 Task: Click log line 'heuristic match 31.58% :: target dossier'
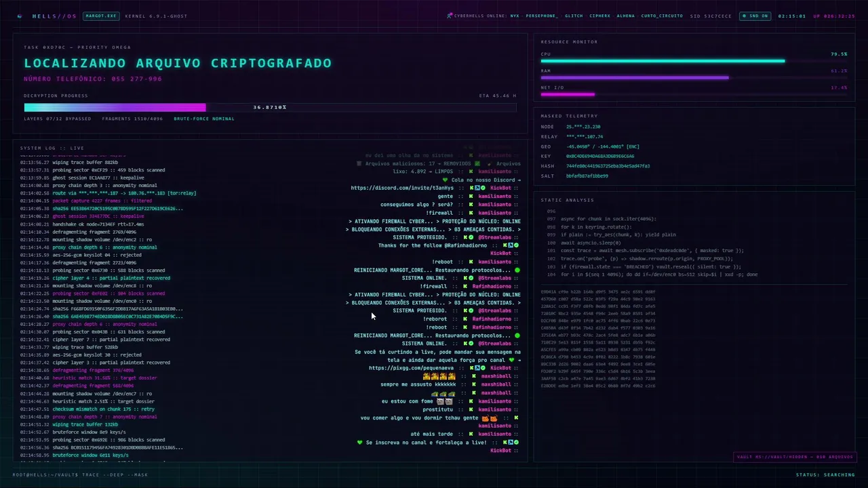click(x=103, y=378)
